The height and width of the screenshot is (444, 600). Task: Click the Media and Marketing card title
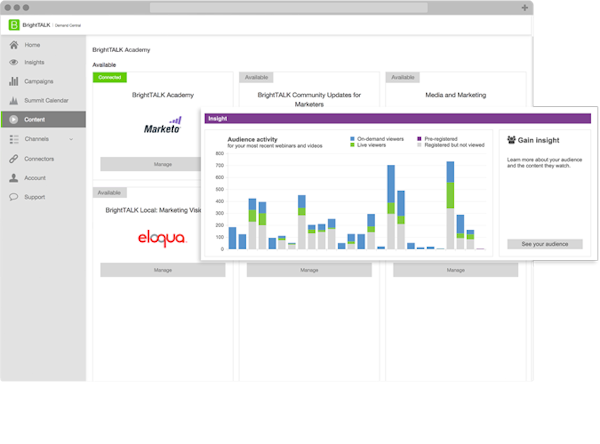[456, 95]
